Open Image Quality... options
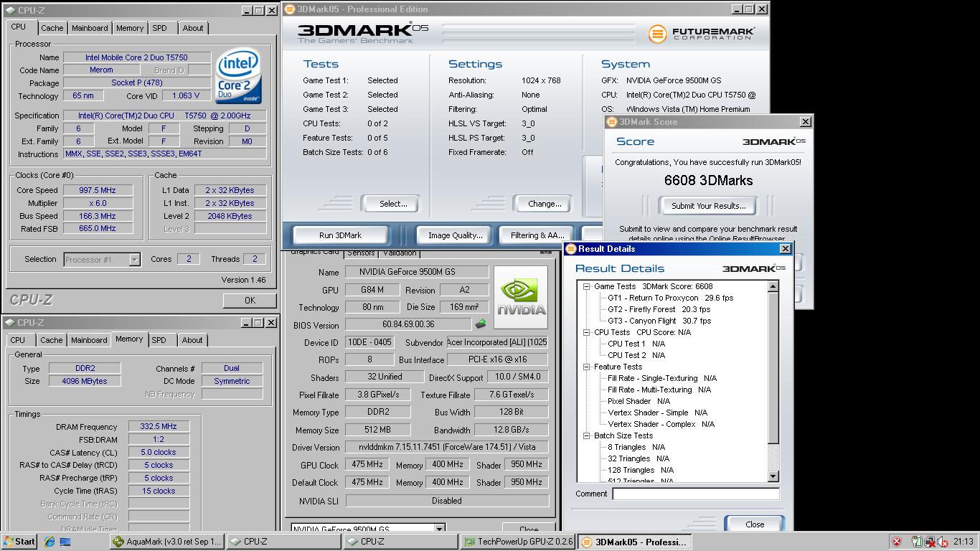This screenshot has width=980, height=551. (455, 235)
